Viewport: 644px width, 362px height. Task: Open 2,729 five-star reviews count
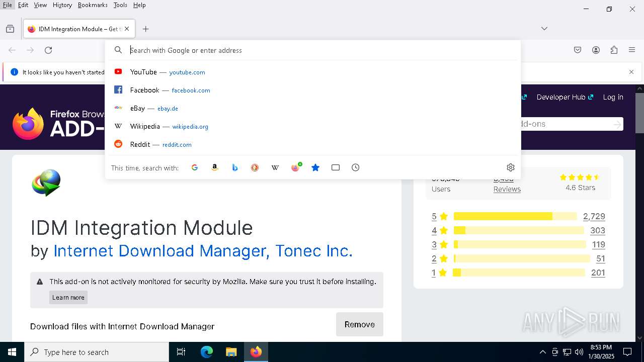(x=594, y=216)
